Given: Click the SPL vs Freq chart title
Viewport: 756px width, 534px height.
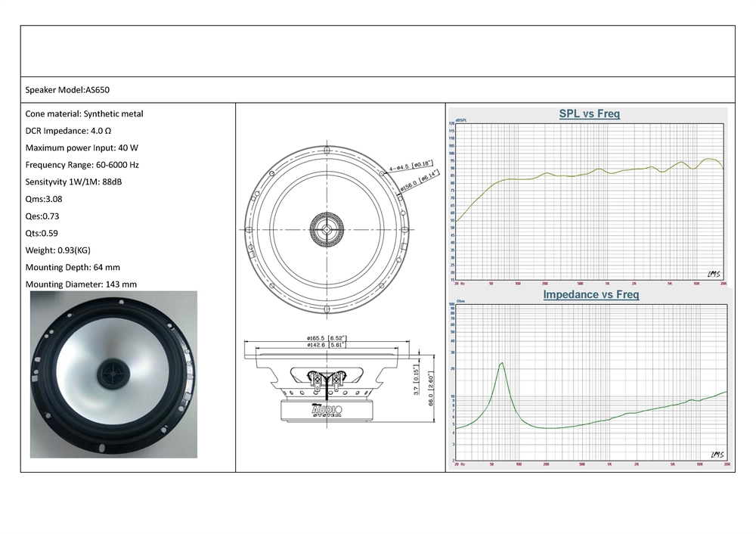Looking at the screenshot, I should (589, 114).
